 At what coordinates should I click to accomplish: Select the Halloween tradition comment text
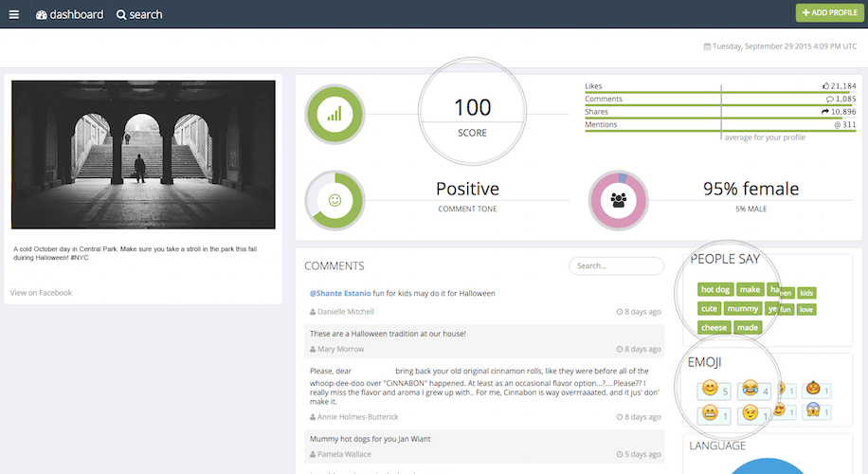pyautogui.click(x=388, y=334)
